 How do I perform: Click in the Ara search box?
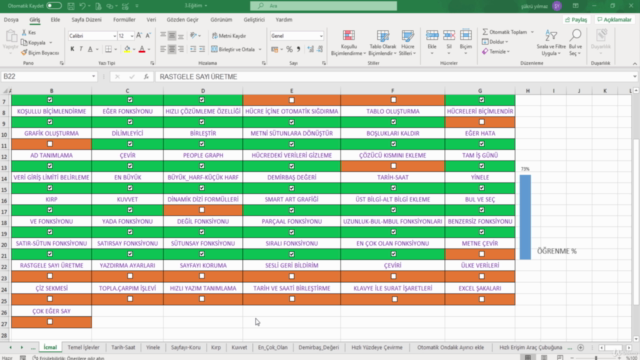pyautogui.click(x=323, y=6)
